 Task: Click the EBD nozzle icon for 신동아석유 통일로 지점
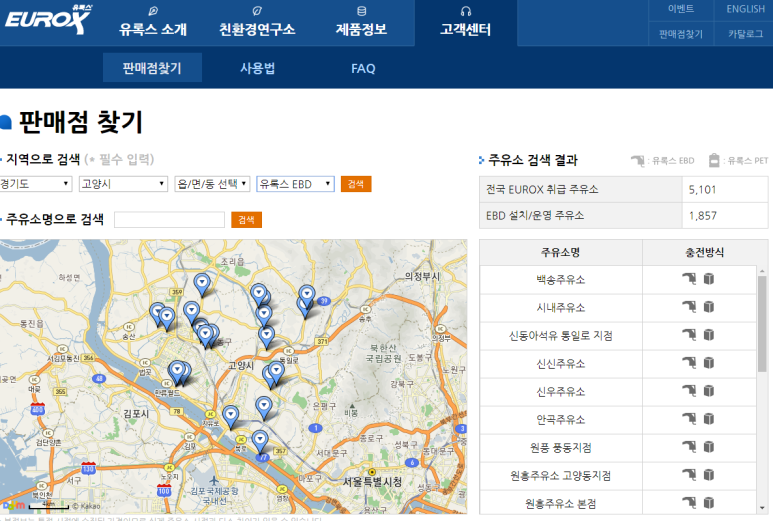coord(689,335)
